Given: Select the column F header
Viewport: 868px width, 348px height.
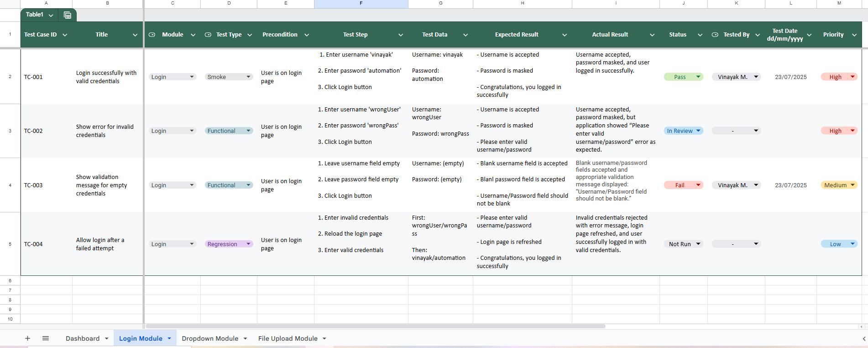Looking at the screenshot, I should pos(361,3).
